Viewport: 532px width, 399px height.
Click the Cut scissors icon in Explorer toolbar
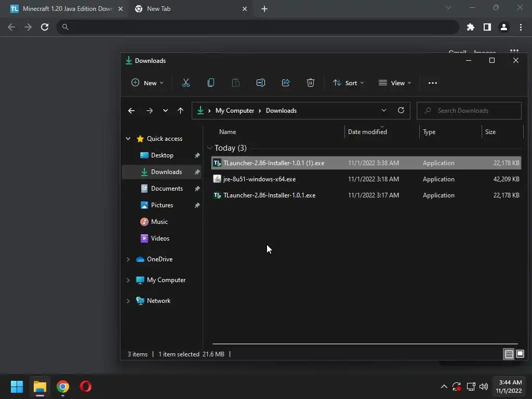186,83
